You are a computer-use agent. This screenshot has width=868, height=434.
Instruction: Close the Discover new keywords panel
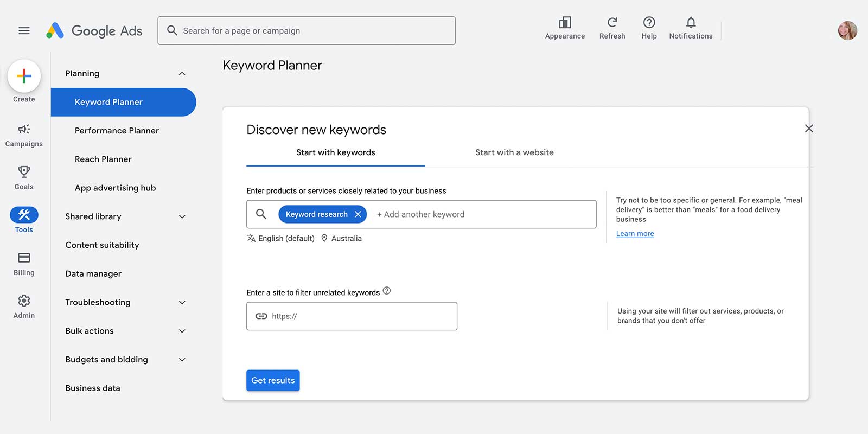point(809,129)
